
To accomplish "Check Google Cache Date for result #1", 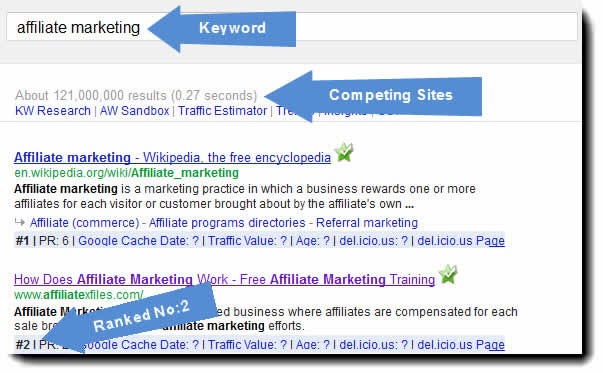I will point(138,241).
